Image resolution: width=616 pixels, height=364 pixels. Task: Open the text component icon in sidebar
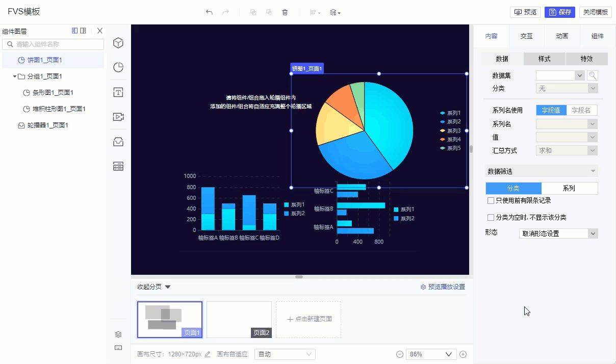tap(118, 92)
